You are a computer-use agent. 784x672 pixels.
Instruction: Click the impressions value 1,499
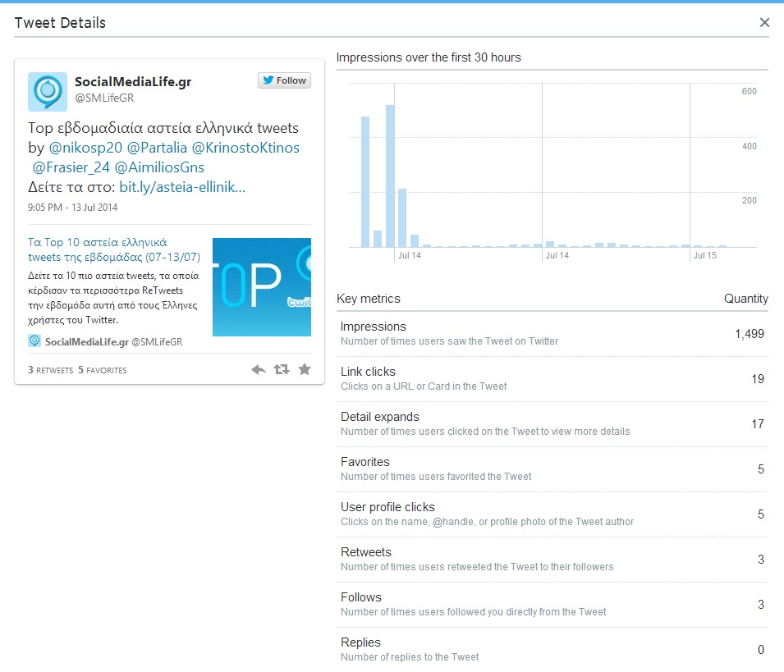pos(749,334)
